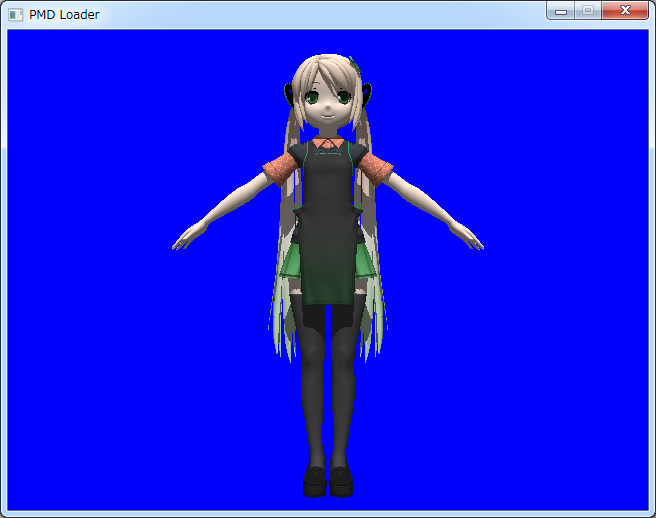Minimize the PMD Loader window

click(561, 10)
